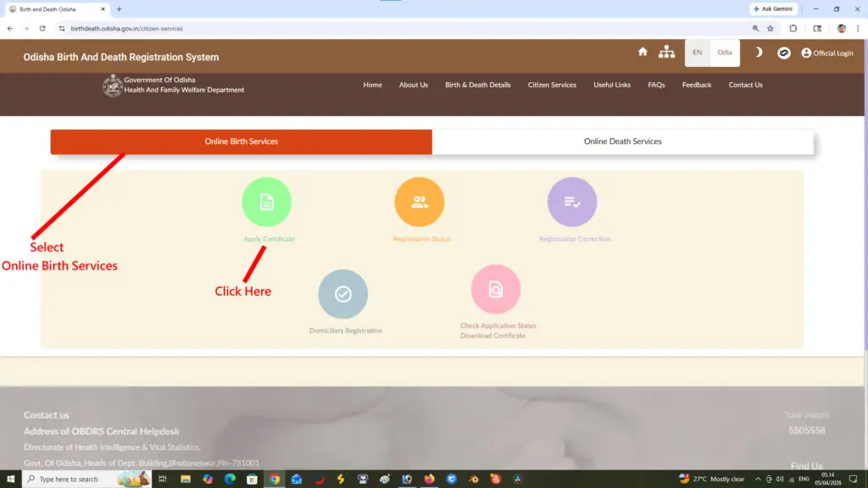Click the screen reader access icon
Screen dimensions: 868x488
(x=784, y=53)
